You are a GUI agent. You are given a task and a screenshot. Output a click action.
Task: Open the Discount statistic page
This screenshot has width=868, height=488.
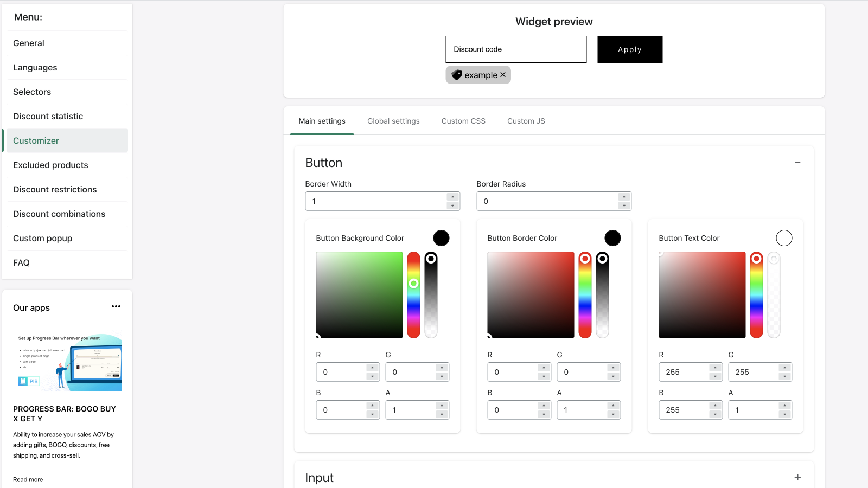pos(48,116)
